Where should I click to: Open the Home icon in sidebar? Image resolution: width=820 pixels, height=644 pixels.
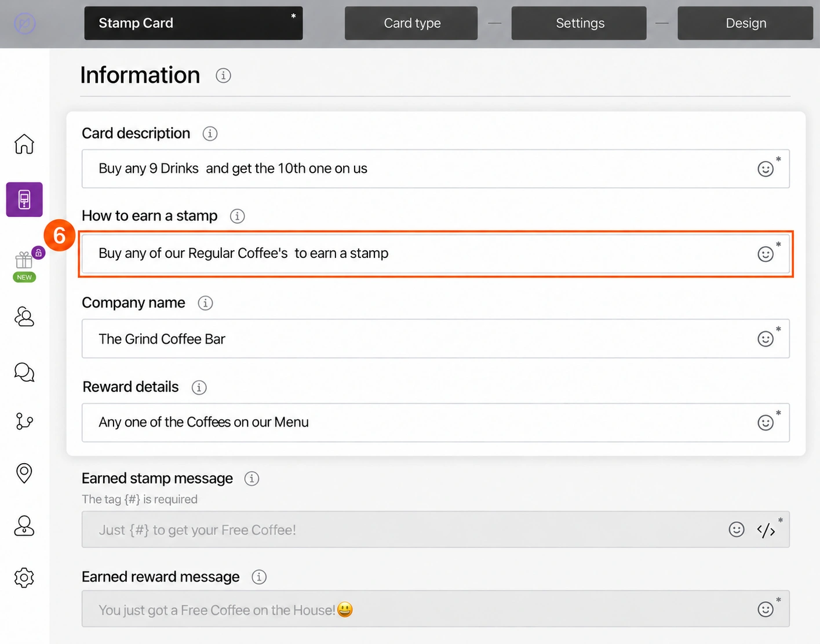(24, 144)
